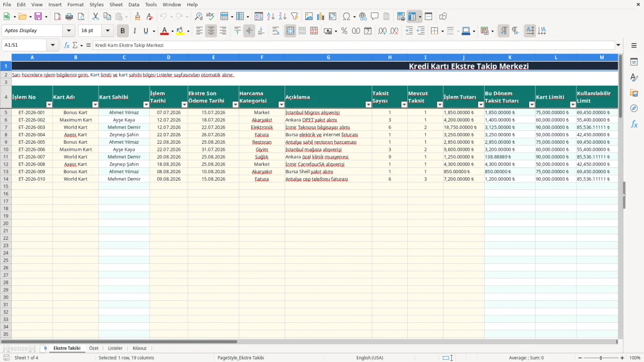
Task: Clear direct formatting
Action: click(x=150, y=17)
